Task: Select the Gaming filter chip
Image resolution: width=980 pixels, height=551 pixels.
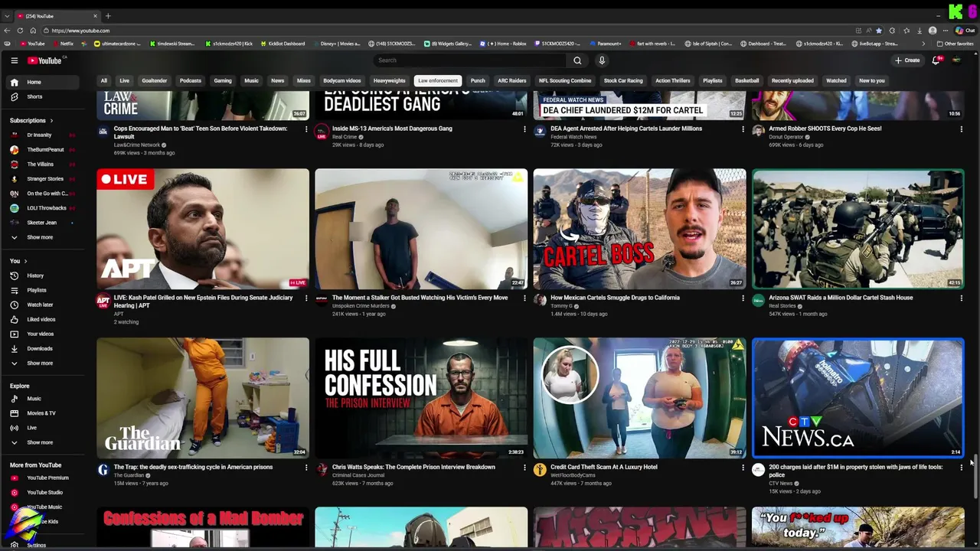Action: tap(223, 80)
